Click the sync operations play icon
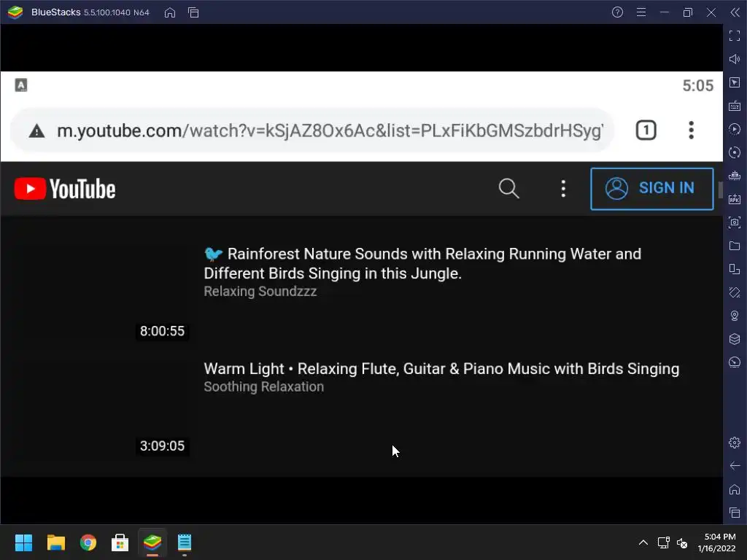747x560 pixels. [x=735, y=129]
